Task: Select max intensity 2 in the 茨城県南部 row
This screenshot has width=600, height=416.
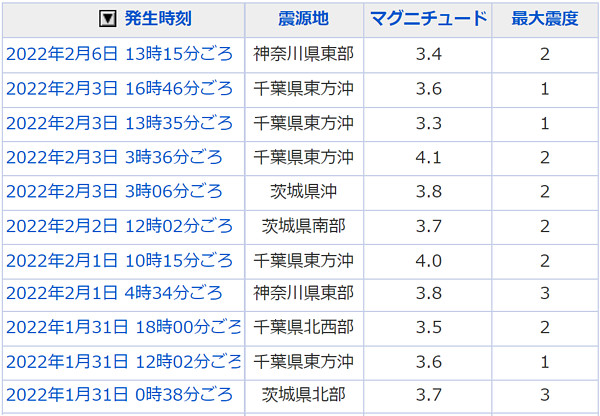Action: (545, 227)
